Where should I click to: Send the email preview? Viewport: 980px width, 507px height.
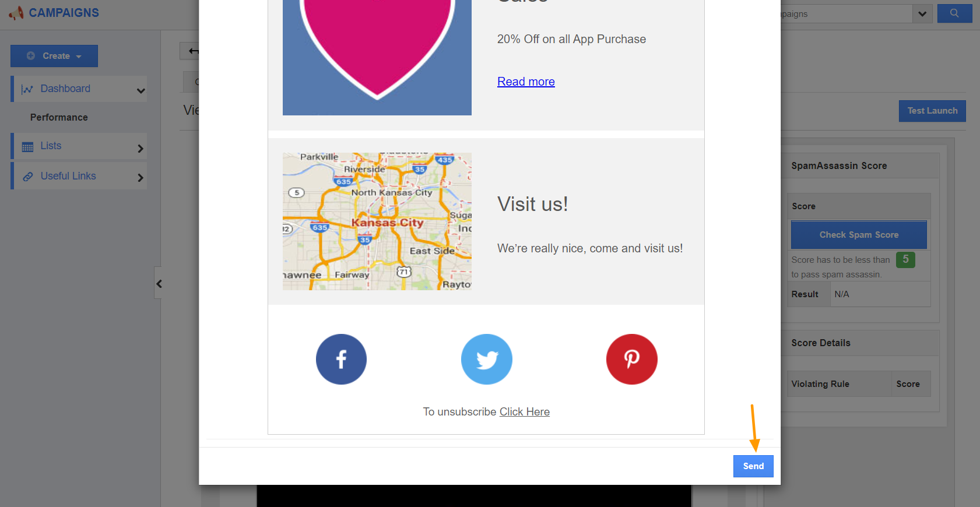753,466
